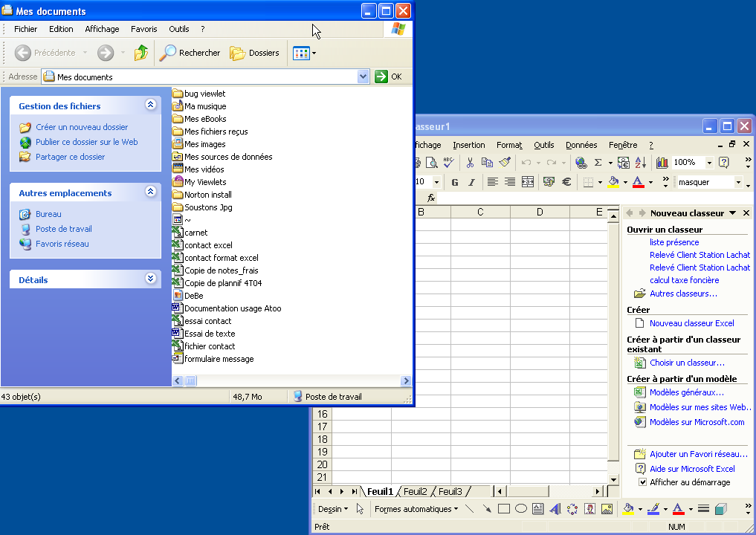Click Nouveau classeur Excel link
This screenshot has height=535, width=756.
point(692,323)
